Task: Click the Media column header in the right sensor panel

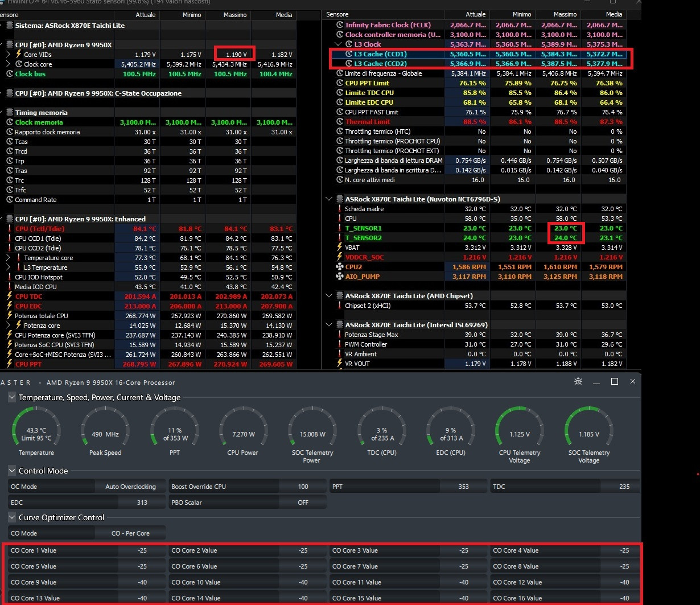Action: pyautogui.click(x=603, y=14)
